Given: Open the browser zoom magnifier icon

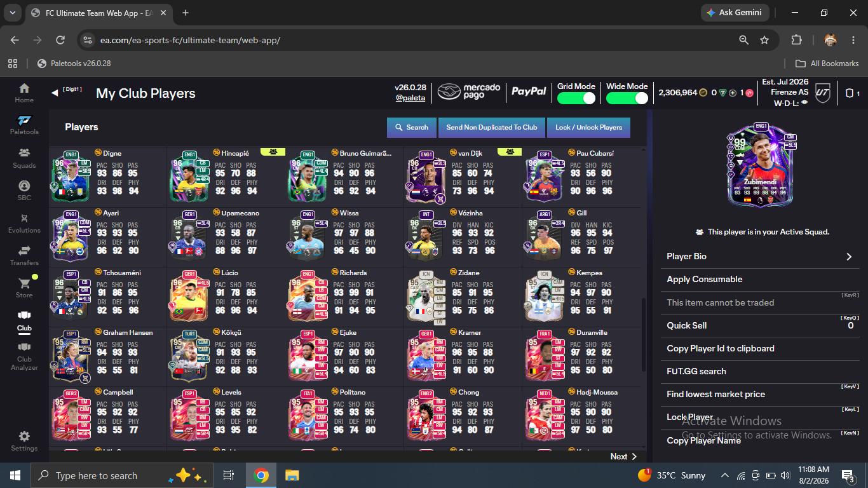Looking at the screenshot, I should [x=743, y=40].
